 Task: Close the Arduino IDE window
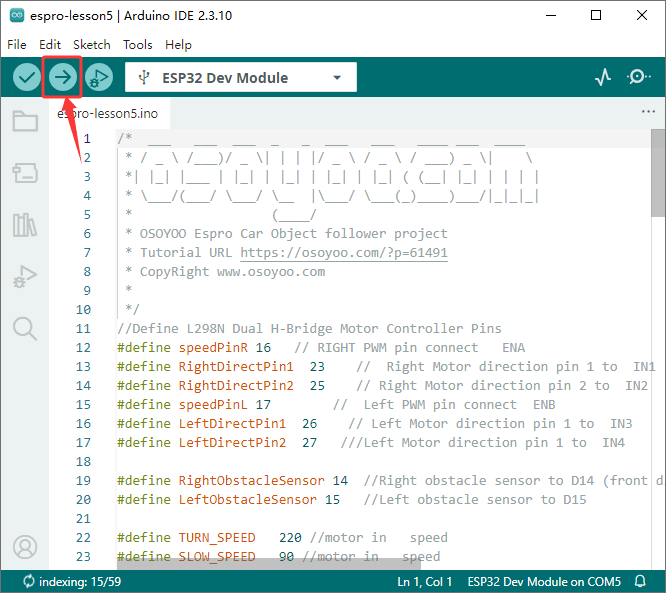(x=642, y=15)
